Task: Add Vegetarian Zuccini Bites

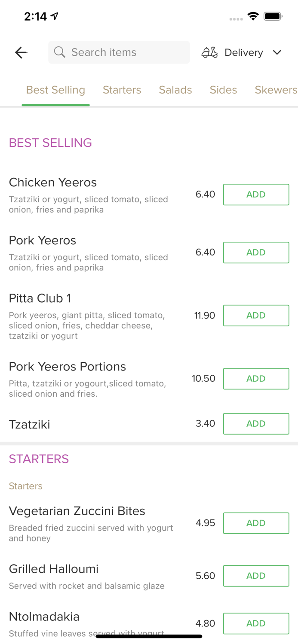Action: [256, 523]
